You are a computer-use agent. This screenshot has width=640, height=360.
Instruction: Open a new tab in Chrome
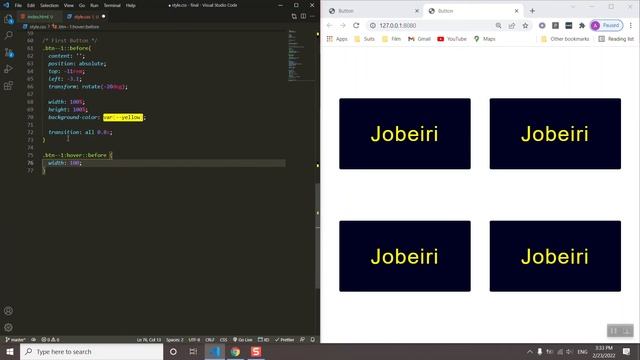[532, 11]
